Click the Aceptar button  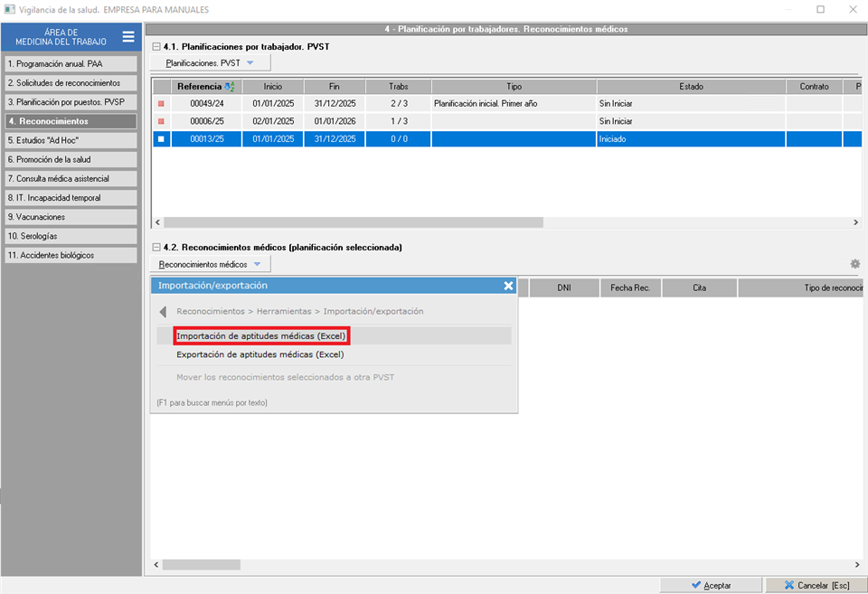712,585
